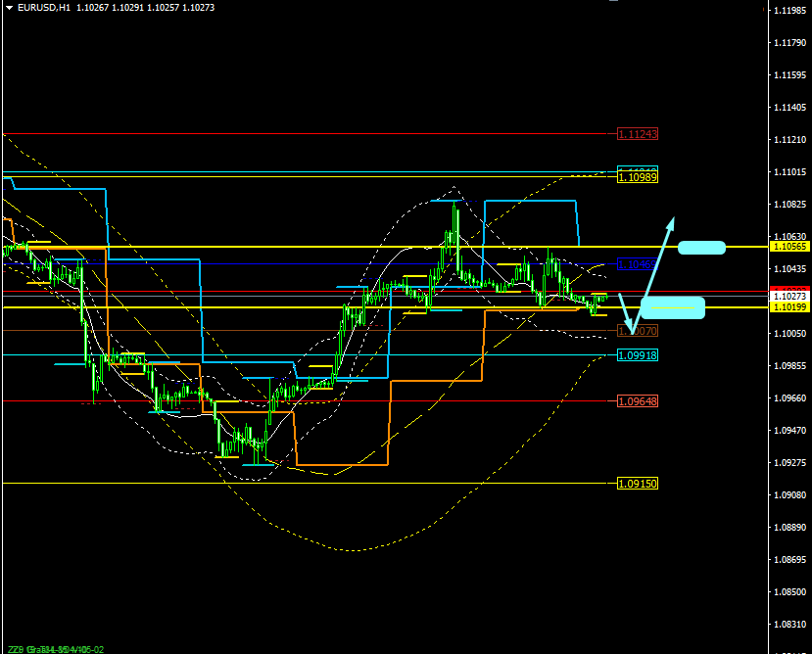The height and width of the screenshot is (654, 812).
Task: Select the yellow 1.10989 level label
Action: coord(637,177)
